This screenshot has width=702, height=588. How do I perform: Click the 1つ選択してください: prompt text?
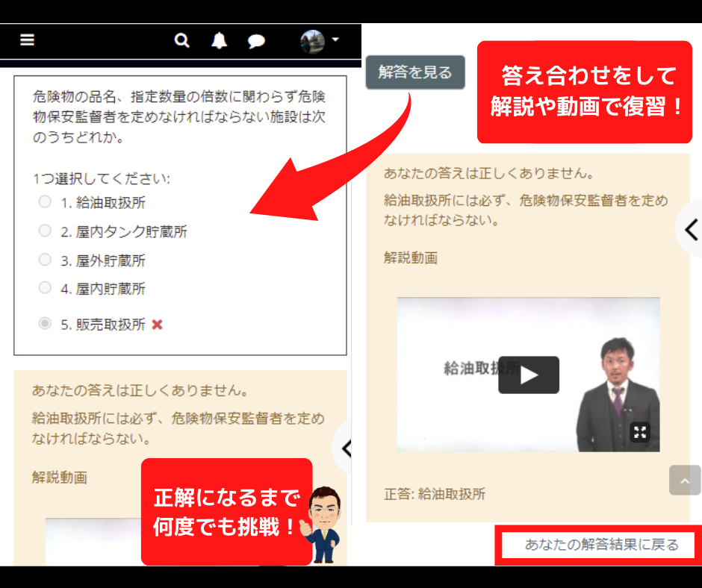[x=101, y=179]
